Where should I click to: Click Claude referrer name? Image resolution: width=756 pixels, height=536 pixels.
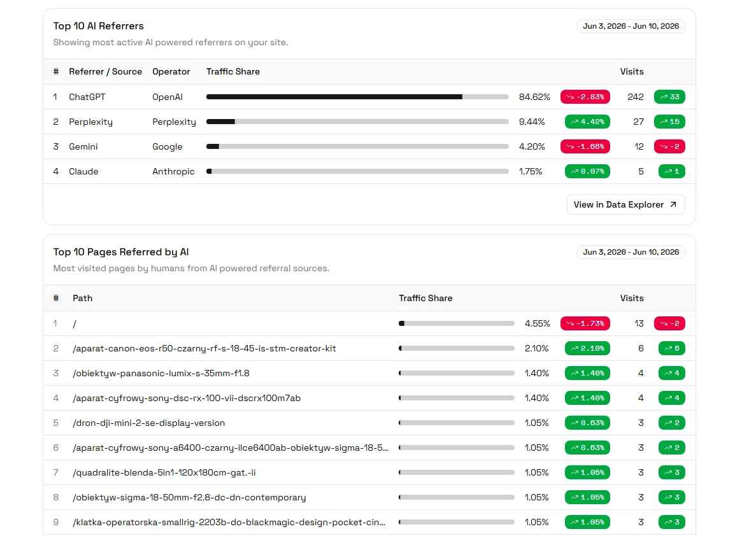pos(83,172)
